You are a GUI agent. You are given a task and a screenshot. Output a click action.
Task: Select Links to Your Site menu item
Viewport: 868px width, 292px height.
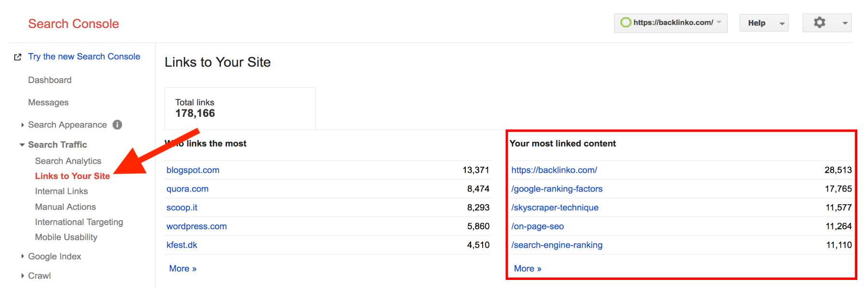coord(72,176)
